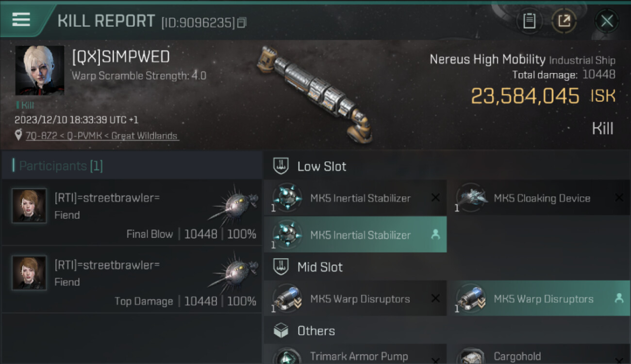Viewport: 631px width, 364px height.
Task: Close the kill report window
Action: [607, 21]
